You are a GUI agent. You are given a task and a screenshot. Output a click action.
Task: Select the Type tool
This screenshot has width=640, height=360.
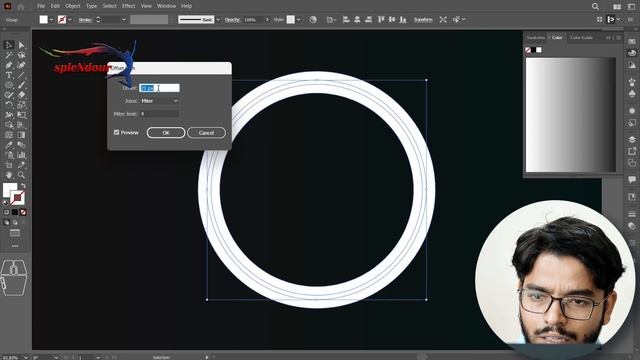coord(9,75)
